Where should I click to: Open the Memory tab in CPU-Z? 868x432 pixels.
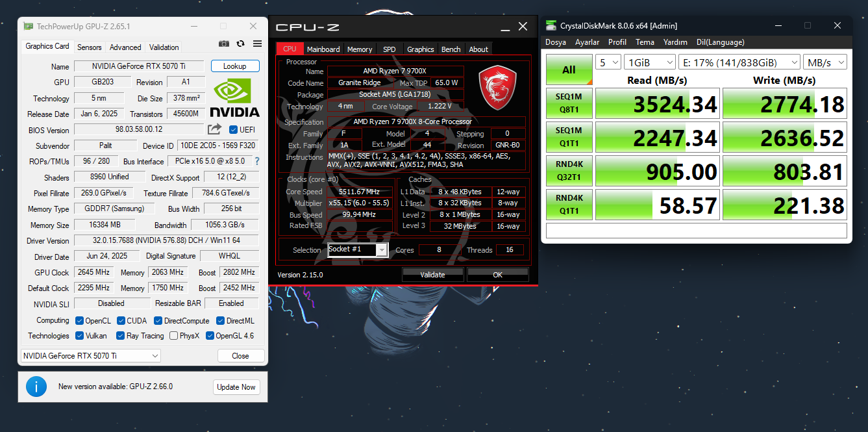coord(360,49)
